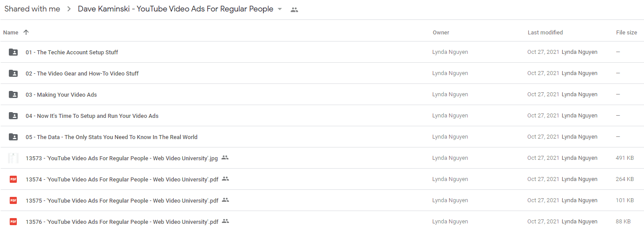The width and height of the screenshot is (644, 230).
Task: Sort by Last modified column
Action: [x=545, y=32]
